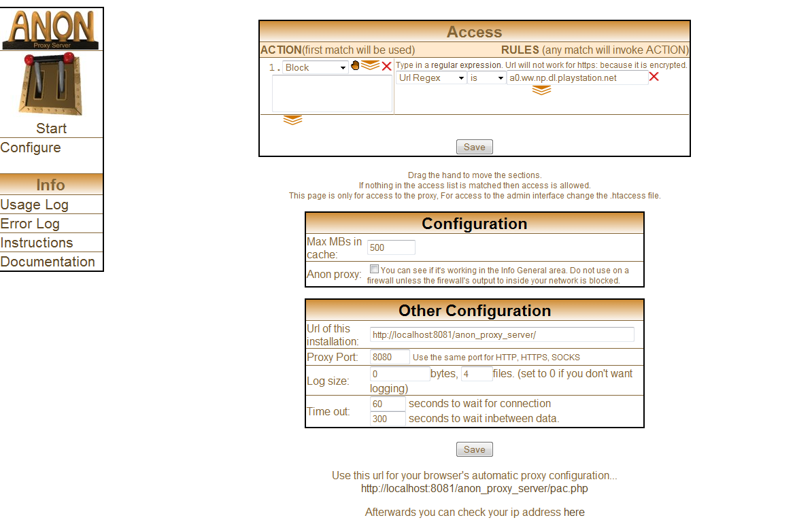812x520 pixels.
Task: Open the Configure menu item
Action: point(31,148)
